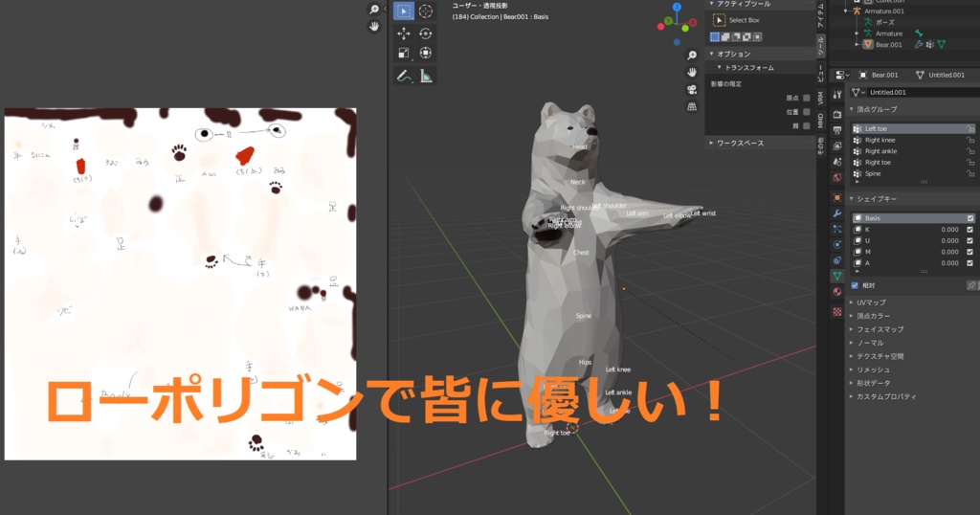Image resolution: width=980 pixels, height=515 pixels.
Task: Switch to MMD sidebar tab
Action: click(x=820, y=120)
